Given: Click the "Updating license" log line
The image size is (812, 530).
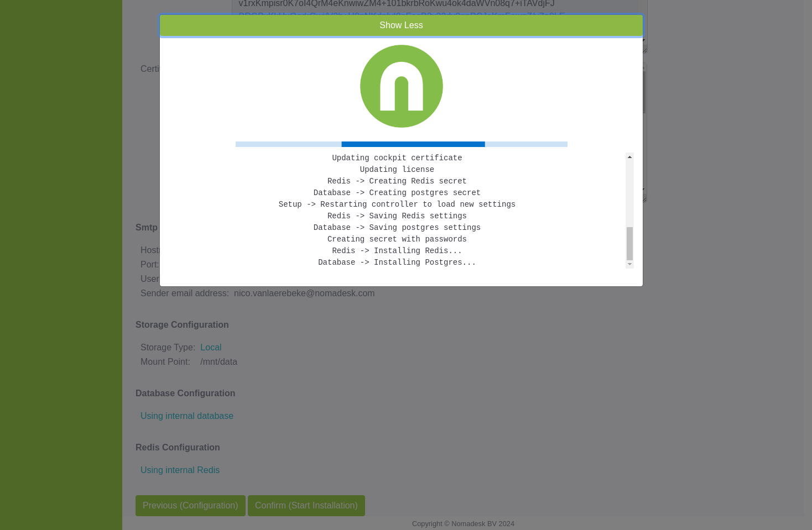Looking at the screenshot, I should coord(397,170).
